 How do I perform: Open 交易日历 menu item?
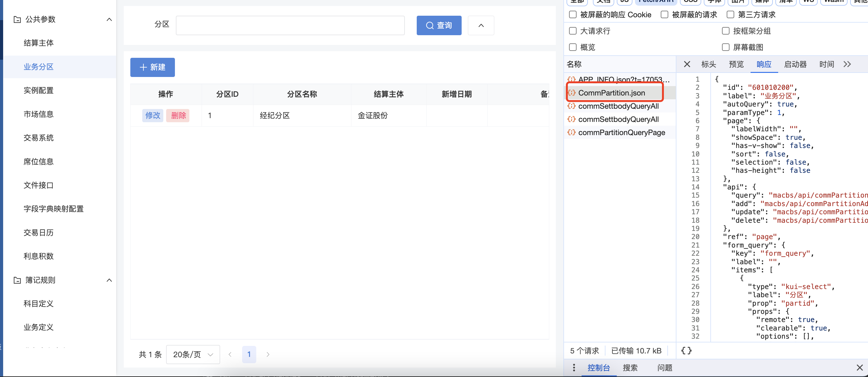38,233
